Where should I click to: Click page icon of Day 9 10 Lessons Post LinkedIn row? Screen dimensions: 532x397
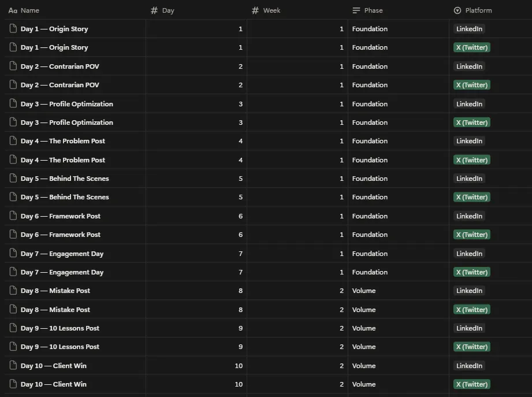tap(13, 328)
